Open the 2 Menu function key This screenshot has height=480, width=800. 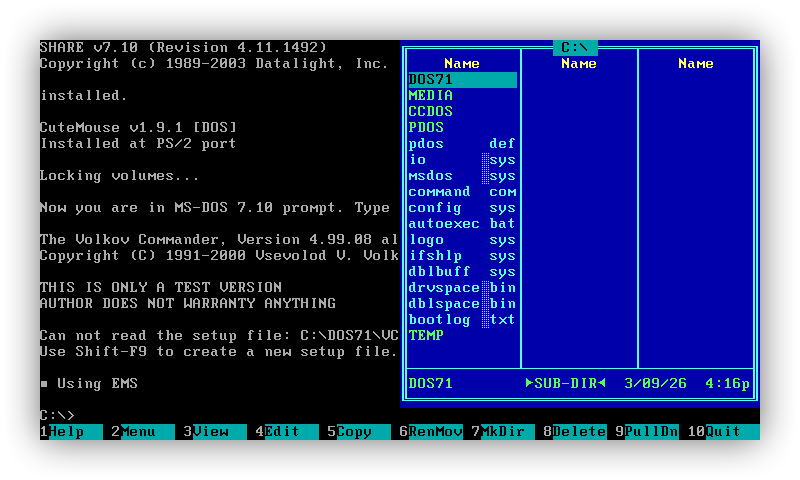pyautogui.click(x=143, y=432)
